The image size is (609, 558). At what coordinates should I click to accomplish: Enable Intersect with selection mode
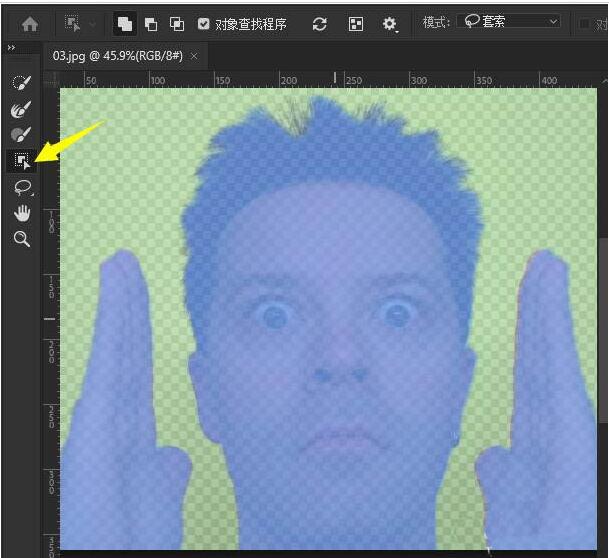tap(176, 23)
